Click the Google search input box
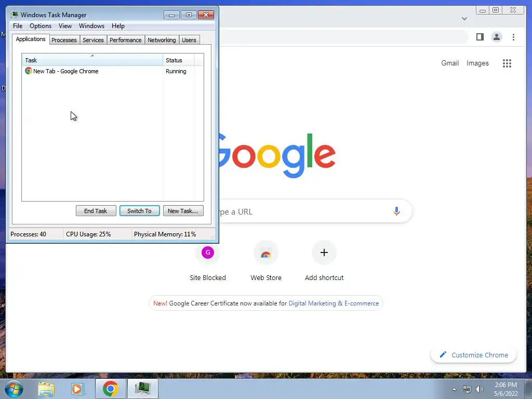 point(315,211)
